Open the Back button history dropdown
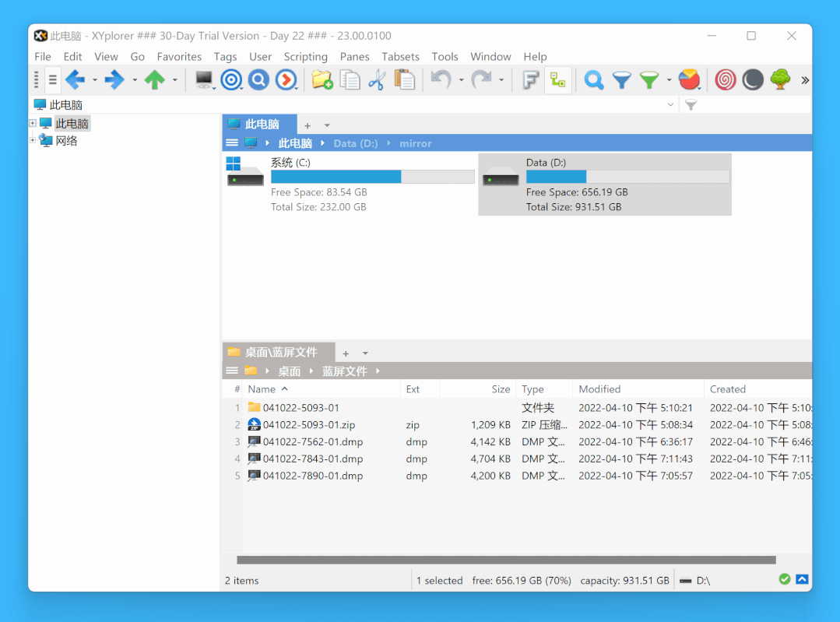This screenshot has width=840, height=622. [x=95, y=80]
